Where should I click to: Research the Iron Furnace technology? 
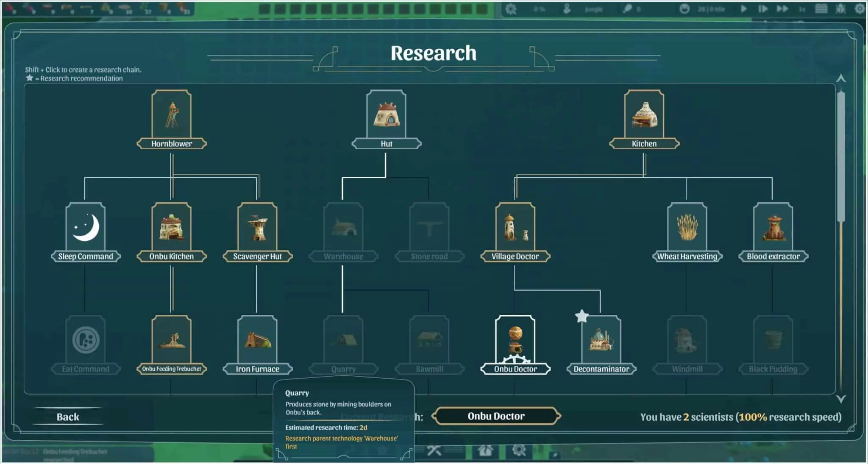[x=257, y=345]
